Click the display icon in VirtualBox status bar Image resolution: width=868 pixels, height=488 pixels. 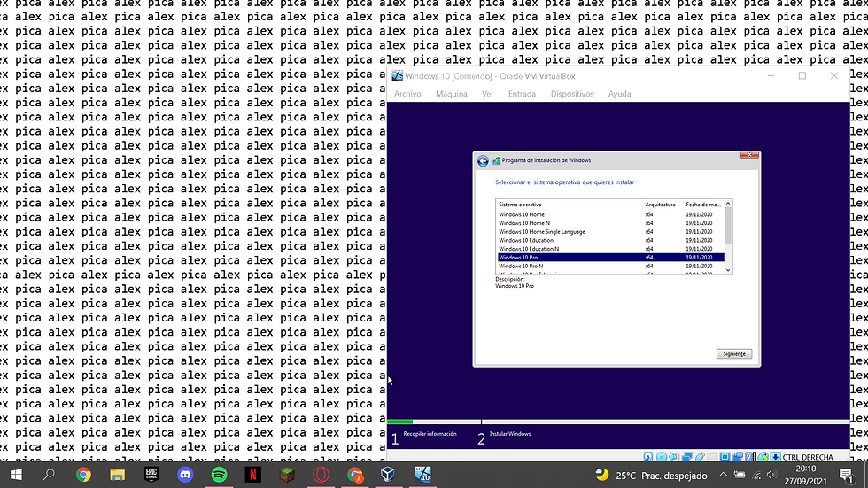tap(725, 456)
